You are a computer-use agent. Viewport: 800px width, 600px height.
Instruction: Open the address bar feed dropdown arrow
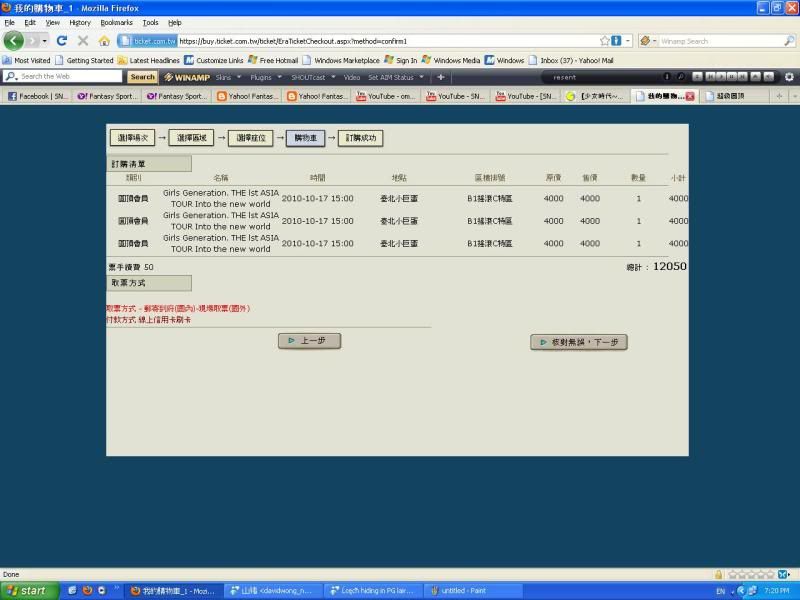[628, 41]
